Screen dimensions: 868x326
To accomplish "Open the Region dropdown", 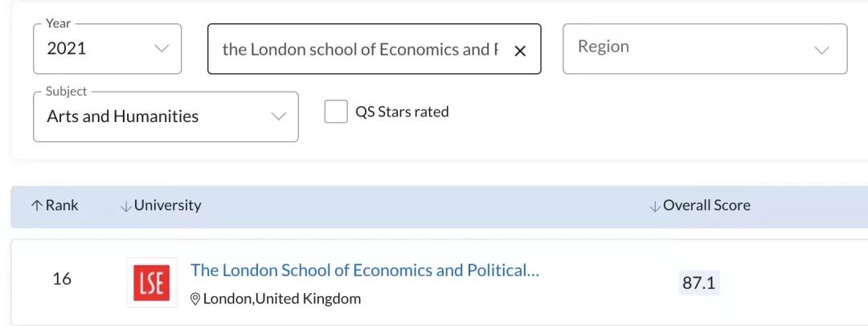I will tap(704, 48).
